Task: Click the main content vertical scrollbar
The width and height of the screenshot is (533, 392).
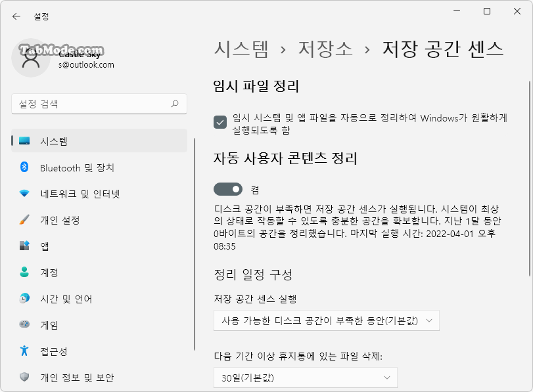Action: (530, 179)
